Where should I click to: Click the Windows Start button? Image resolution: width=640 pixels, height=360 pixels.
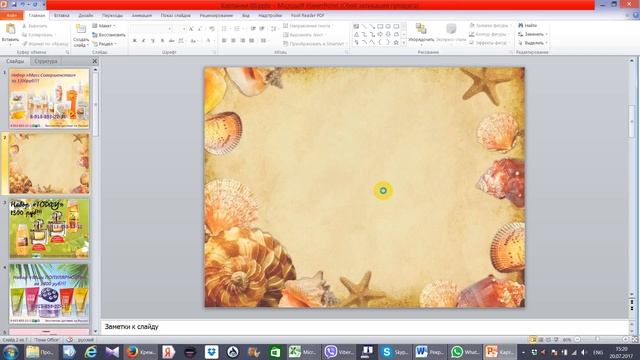pyautogui.click(x=9, y=352)
